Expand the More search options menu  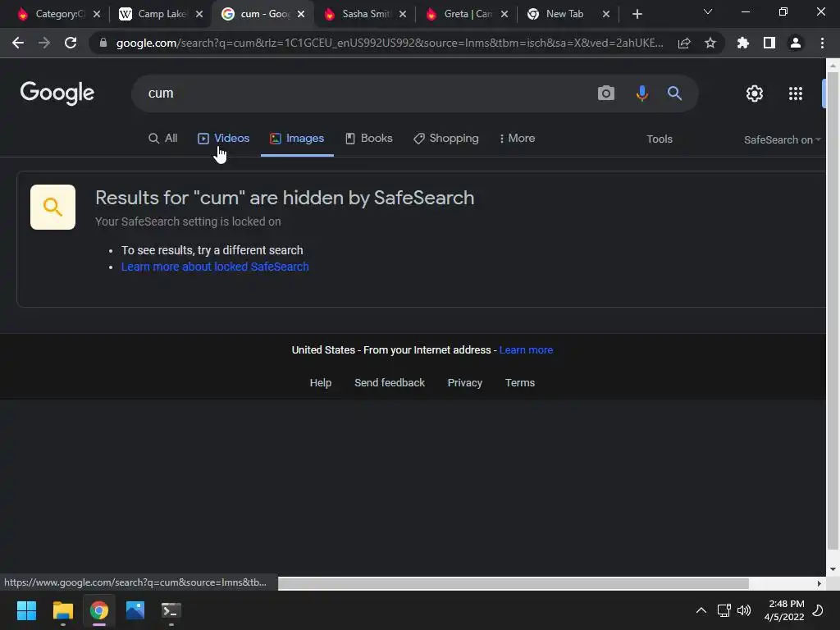coord(517,138)
